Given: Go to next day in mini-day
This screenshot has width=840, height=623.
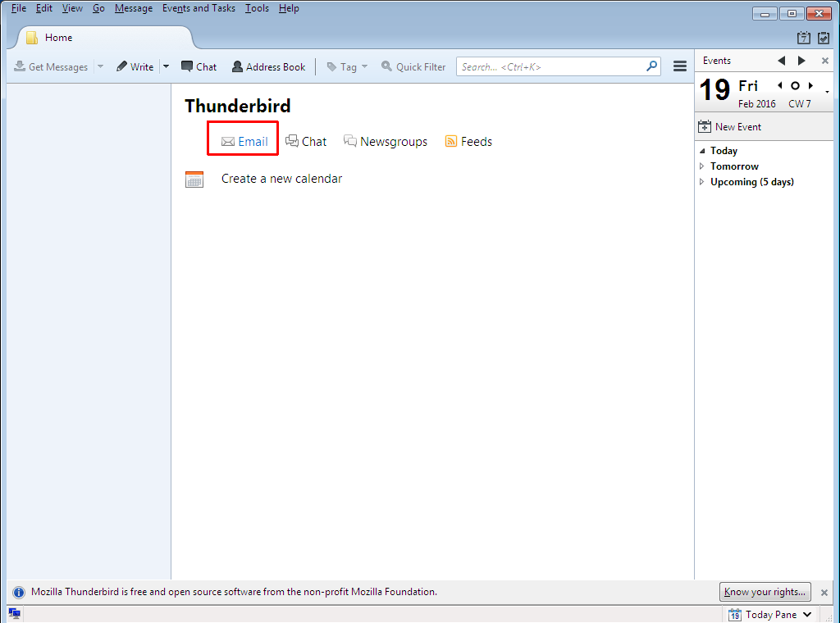Looking at the screenshot, I should coord(810,85).
